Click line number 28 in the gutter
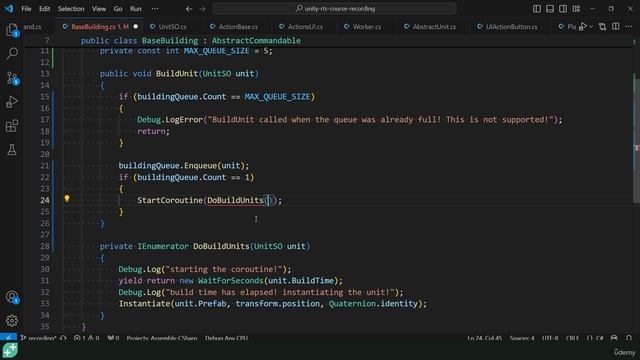640x360 pixels. coord(45,246)
